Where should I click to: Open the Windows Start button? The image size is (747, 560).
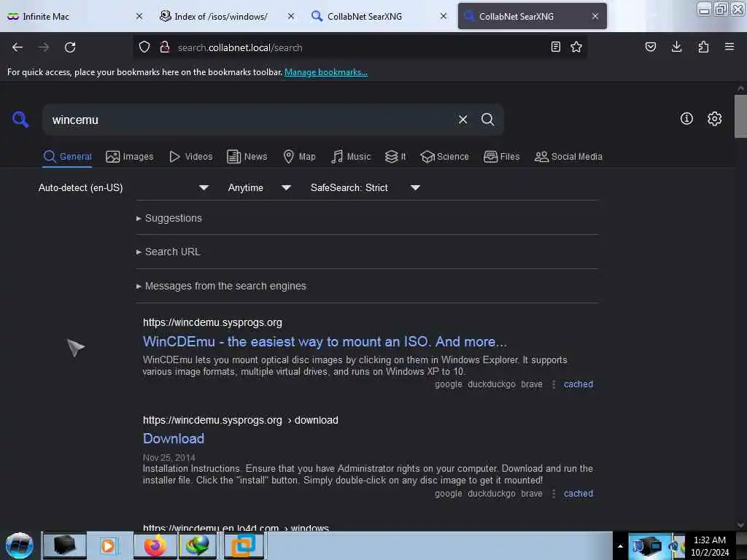[20, 545]
